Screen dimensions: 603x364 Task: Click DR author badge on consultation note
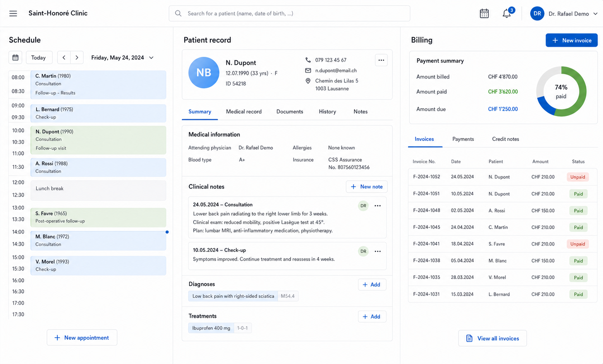(363, 206)
